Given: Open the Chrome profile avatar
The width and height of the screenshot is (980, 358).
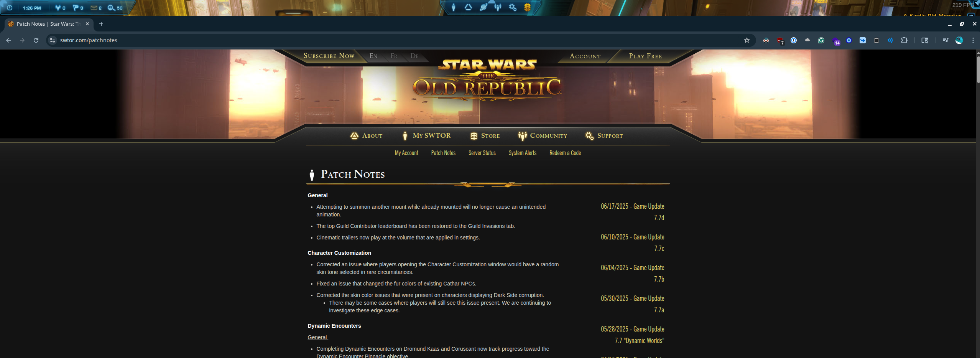Looking at the screenshot, I should [x=959, y=40].
